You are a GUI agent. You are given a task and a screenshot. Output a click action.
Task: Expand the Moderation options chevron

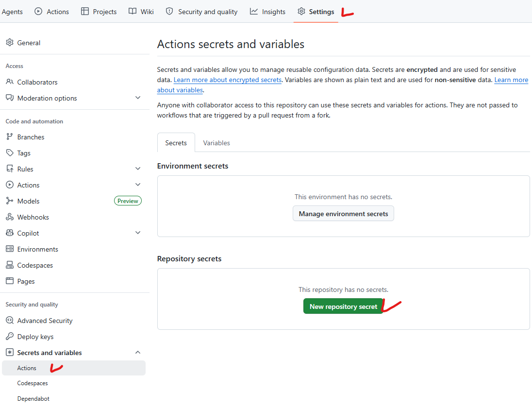tap(138, 98)
